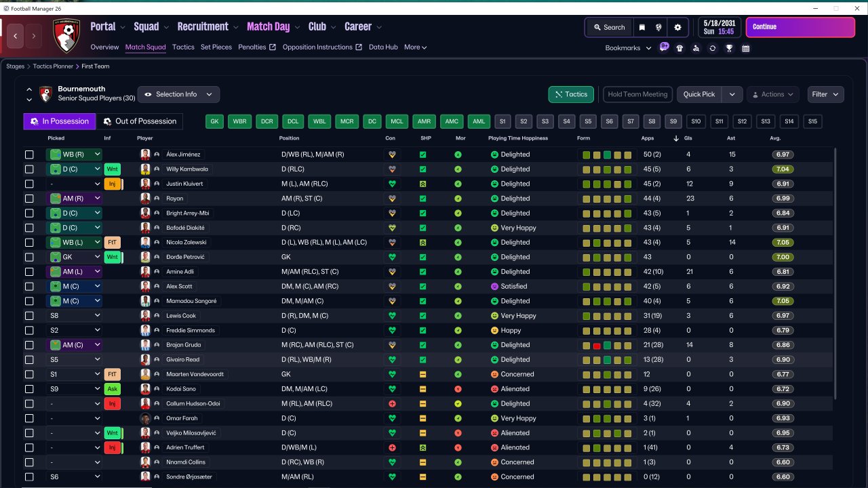The width and height of the screenshot is (868, 488).
Task: Switch to the Tactics tab
Action: (x=183, y=47)
